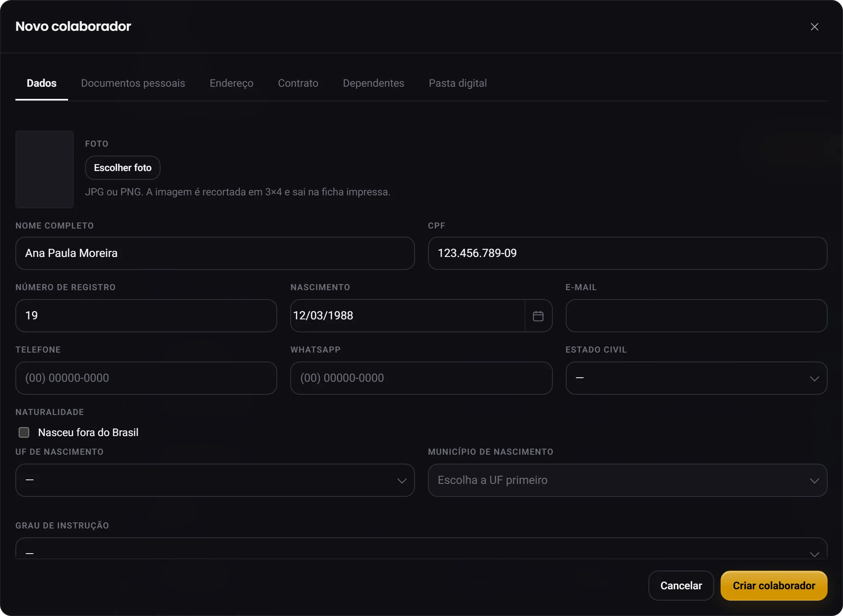Screen dimensions: 843x616
Task: Focus the Nome completo field
Action: tap(215, 253)
